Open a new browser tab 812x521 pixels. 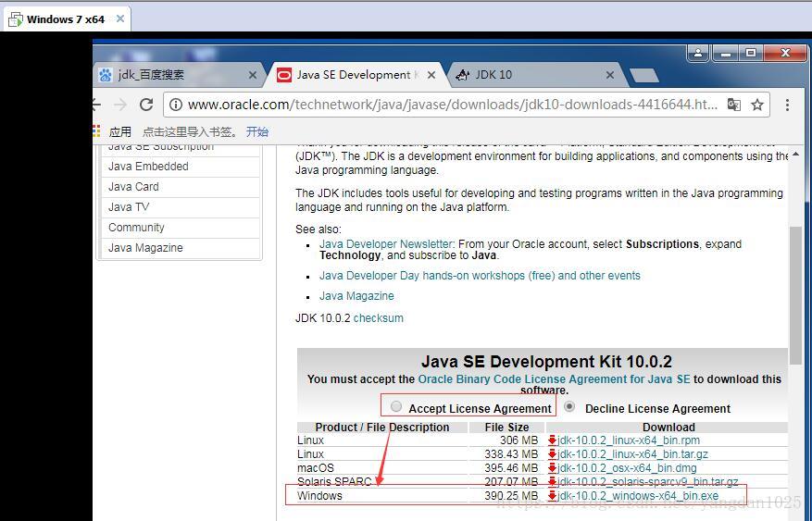[x=643, y=76]
